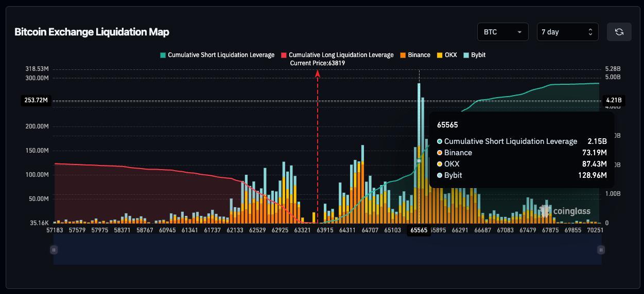644x294 pixels.
Task: Toggle the Bybit legend series
Action: point(474,55)
